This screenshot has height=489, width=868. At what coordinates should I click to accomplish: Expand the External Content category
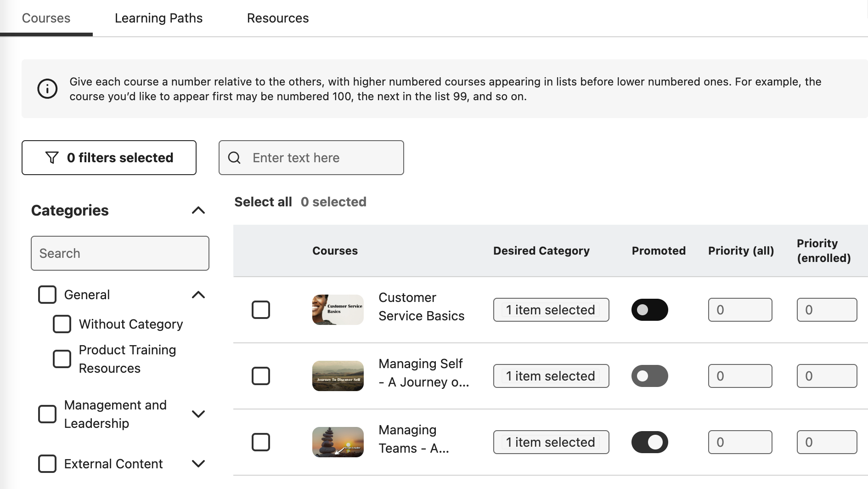(198, 464)
